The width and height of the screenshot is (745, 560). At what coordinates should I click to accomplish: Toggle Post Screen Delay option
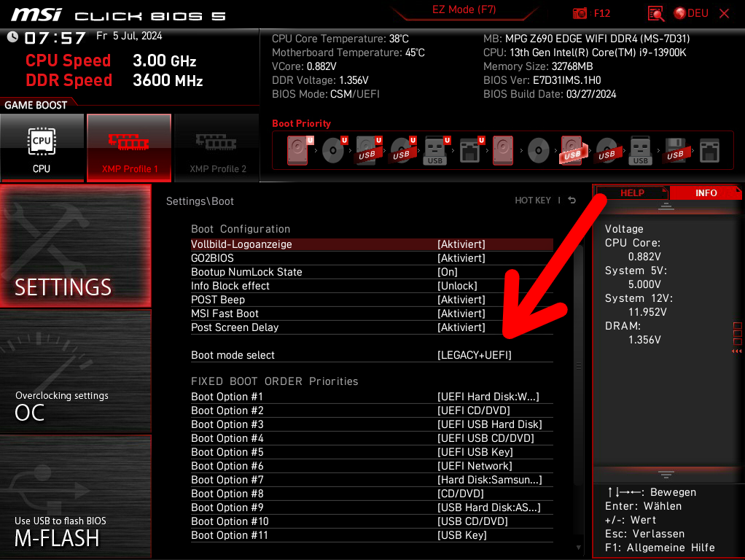click(372, 327)
